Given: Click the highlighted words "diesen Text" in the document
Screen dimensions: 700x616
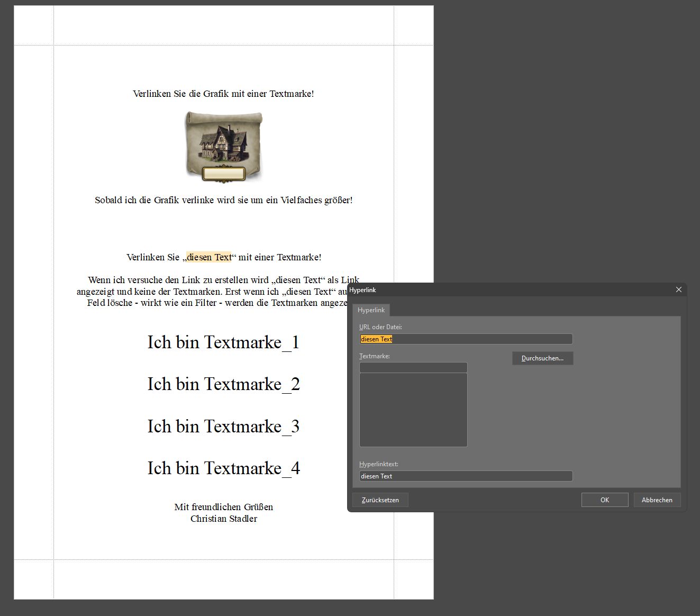Looking at the screenshot, I should (209, 257).
